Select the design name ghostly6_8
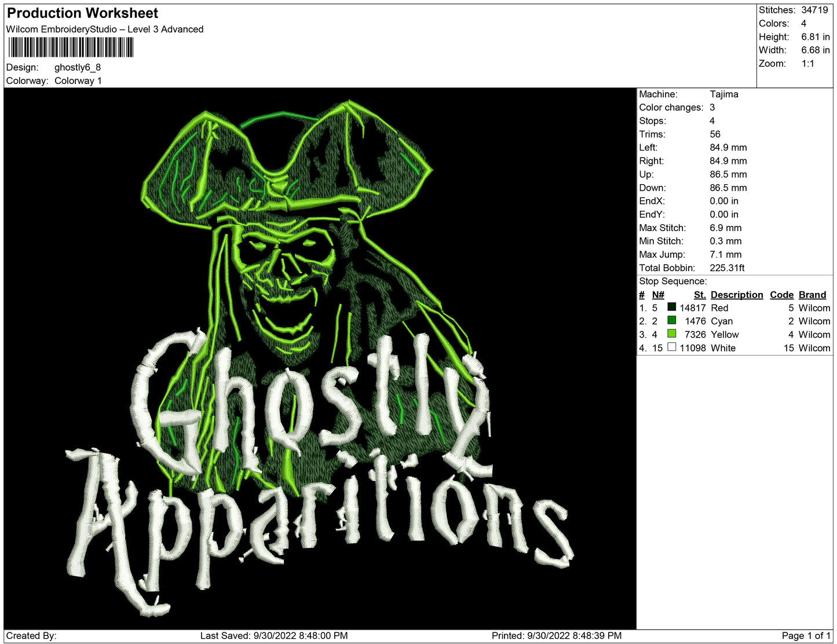Image resolution: width=837 pixels, height=644 pixels. click(78, 67)
